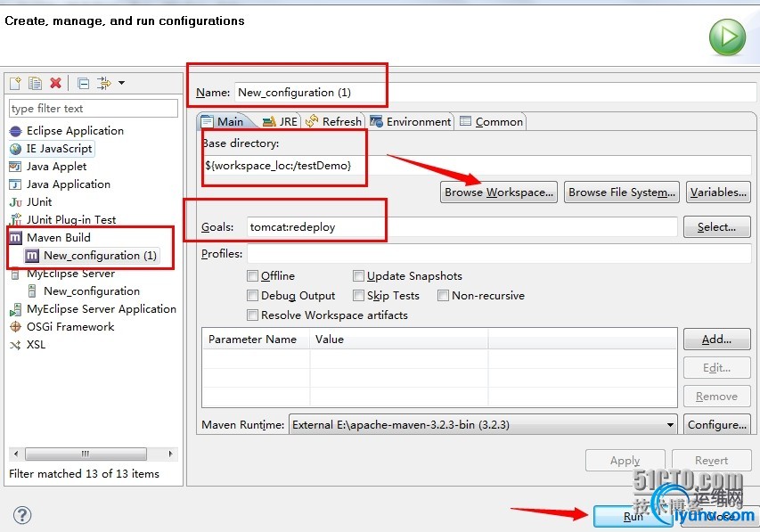Switch to the Environment tab
760x532 pixels.
tap(411, 122)
